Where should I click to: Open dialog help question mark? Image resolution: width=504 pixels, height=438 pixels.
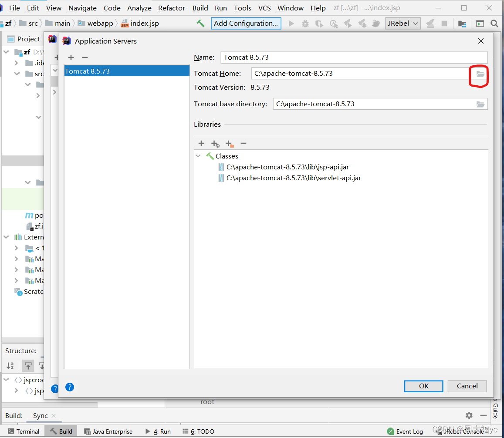click(70, 387)
